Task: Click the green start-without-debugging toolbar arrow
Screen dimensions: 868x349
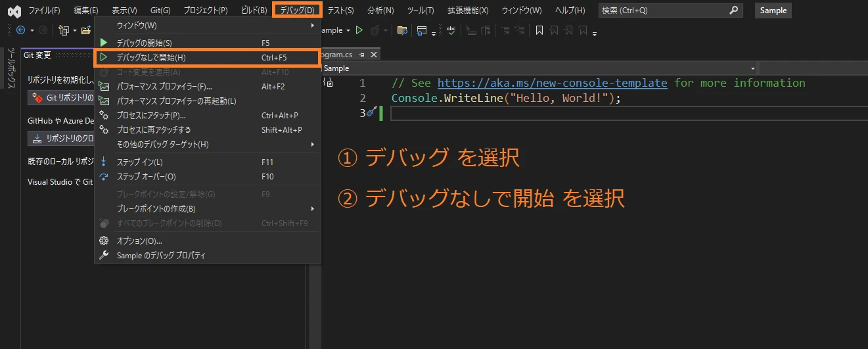Action: pos(359,30)
